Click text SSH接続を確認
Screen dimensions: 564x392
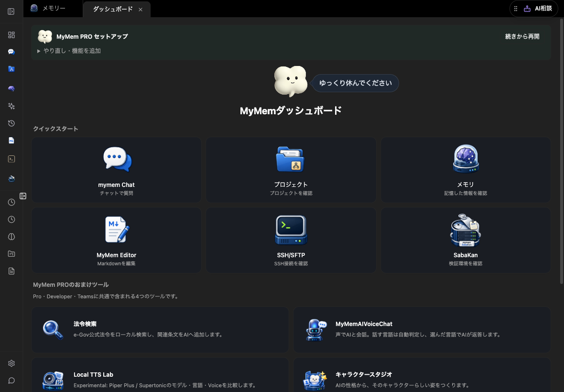pyautogui.click(x=291, y=263)
